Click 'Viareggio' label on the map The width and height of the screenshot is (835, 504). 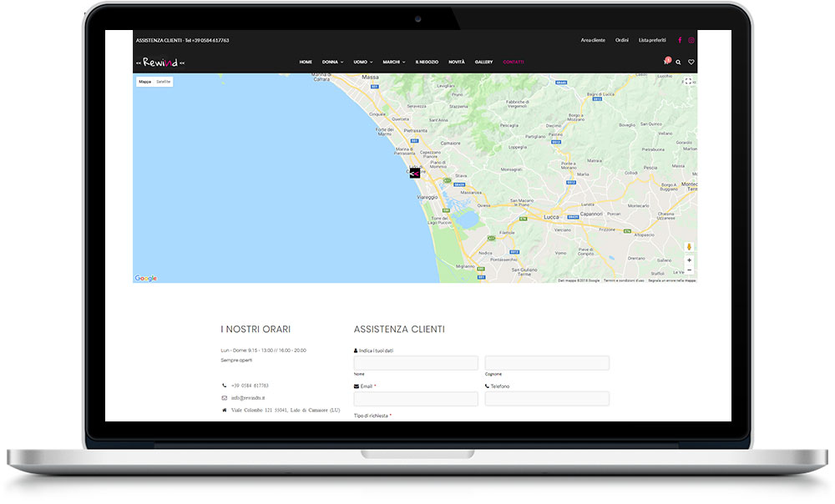427,197
